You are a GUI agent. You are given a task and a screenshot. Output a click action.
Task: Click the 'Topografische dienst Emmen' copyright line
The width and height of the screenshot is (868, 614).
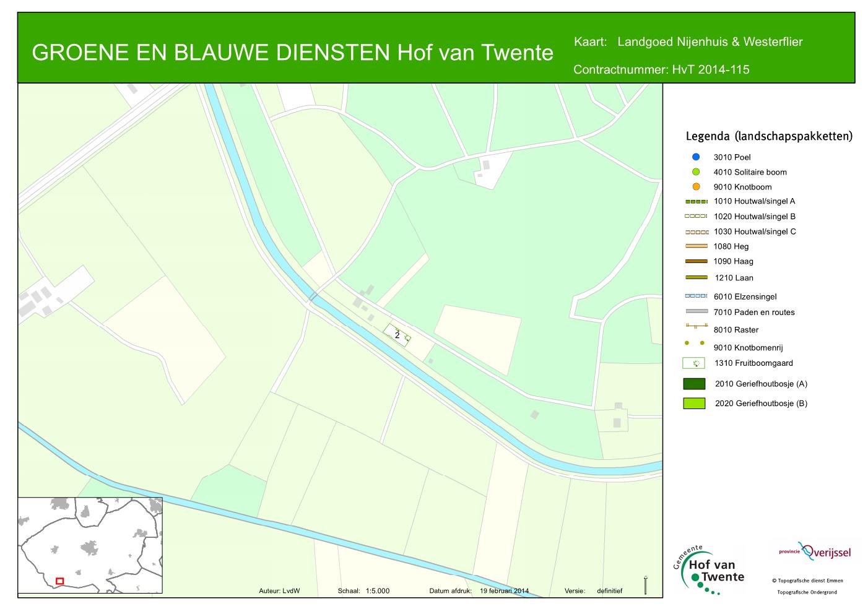click(x=807, y=581)
